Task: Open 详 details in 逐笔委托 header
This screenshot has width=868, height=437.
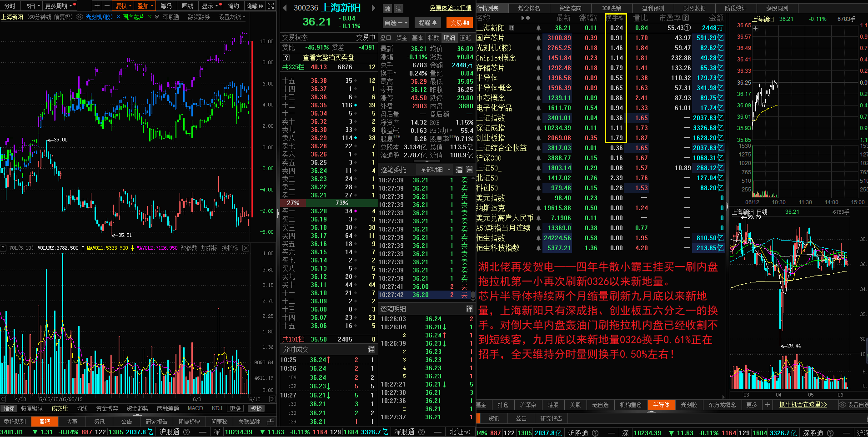Action: tap(469, 170)
